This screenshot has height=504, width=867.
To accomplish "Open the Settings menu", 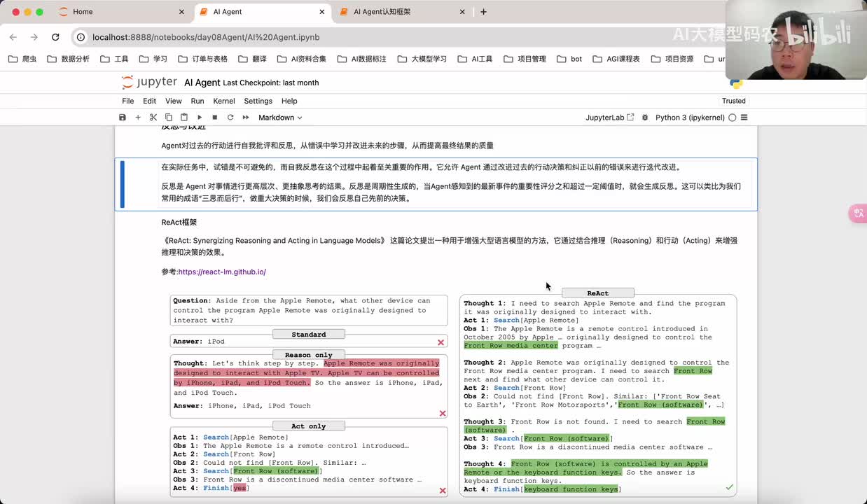I will click(x=258, y=101).
